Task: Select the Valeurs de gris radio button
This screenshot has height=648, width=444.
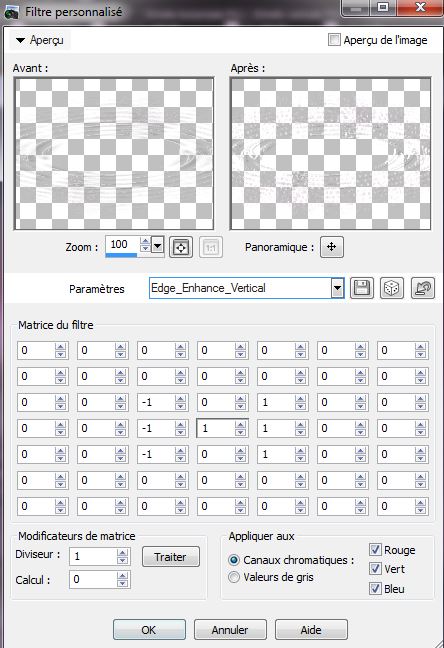Action: pyautogui.click(x=234, y=577)
